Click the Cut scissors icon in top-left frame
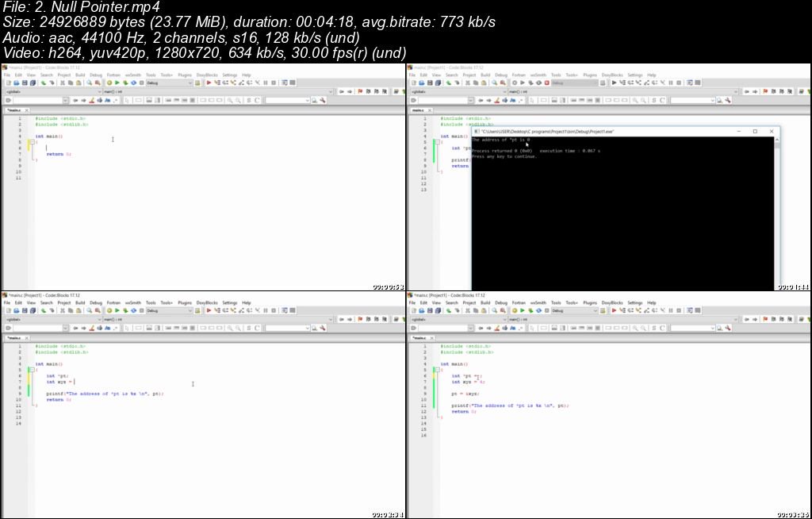The width and height of the screenshot is (812, 519). click(63, 83)
